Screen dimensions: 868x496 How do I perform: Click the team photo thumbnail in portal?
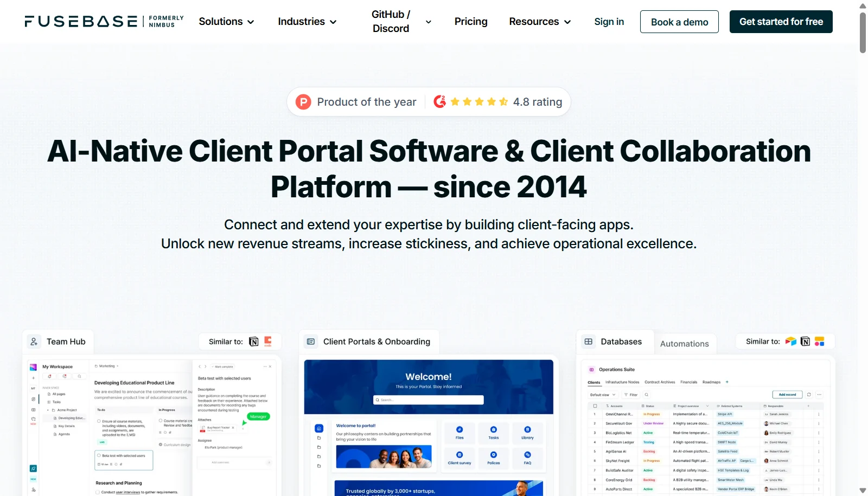click(x=384, y=456)
